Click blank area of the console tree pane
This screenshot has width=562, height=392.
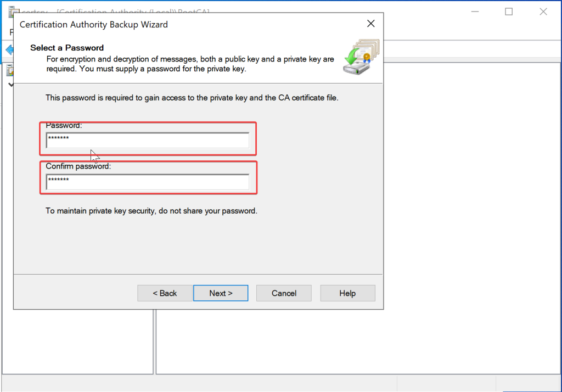click(x=77, y=340)
